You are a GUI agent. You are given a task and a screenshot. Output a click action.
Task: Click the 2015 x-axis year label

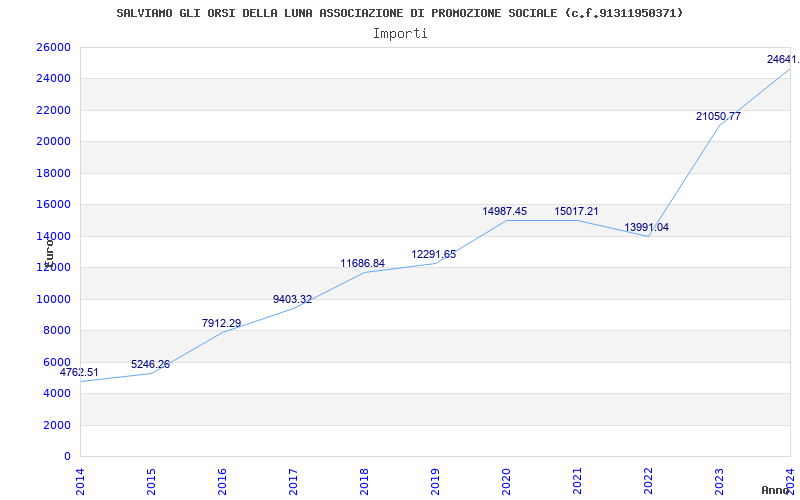[x=152, y=481]
